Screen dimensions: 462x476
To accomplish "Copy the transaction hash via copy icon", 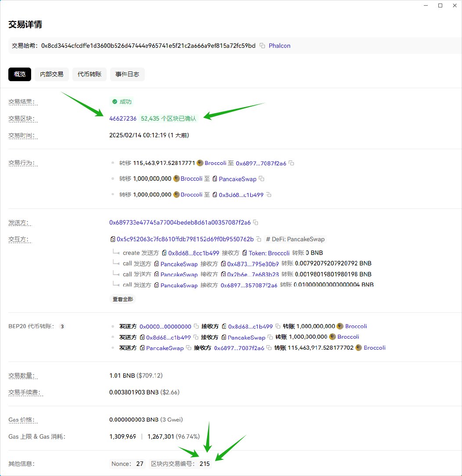I will (x=262, y=46).
